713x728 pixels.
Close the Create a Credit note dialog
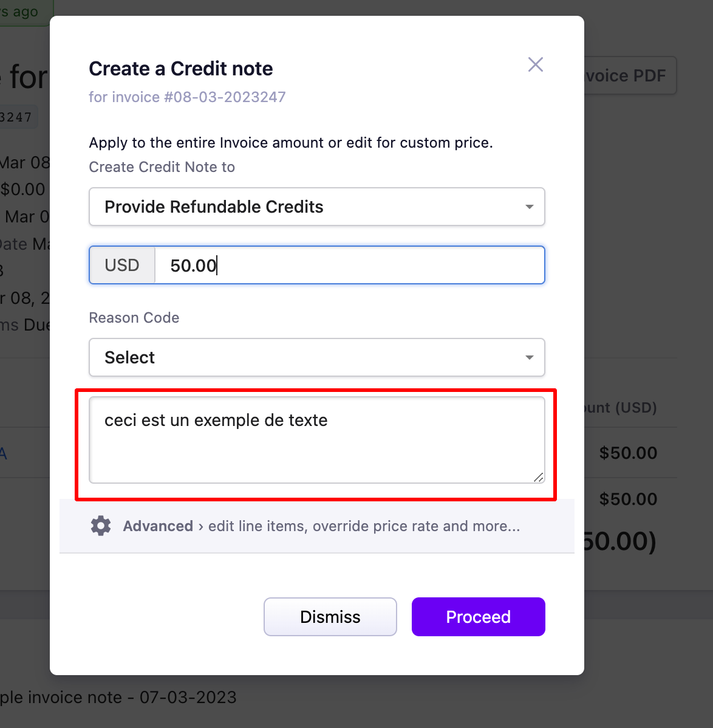[x=535, y=64]
